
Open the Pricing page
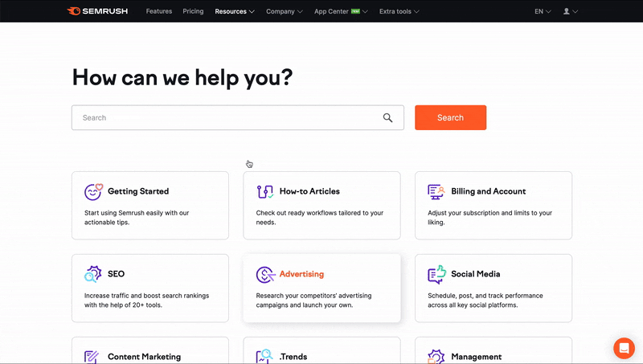pyautogui.click(x=193, y=11)
